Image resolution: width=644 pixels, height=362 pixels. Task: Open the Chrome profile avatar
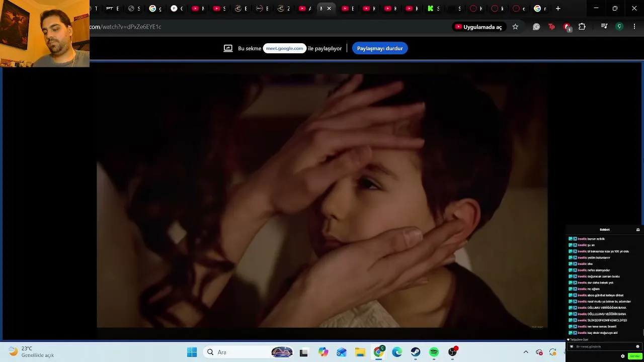tap(619, 27)
